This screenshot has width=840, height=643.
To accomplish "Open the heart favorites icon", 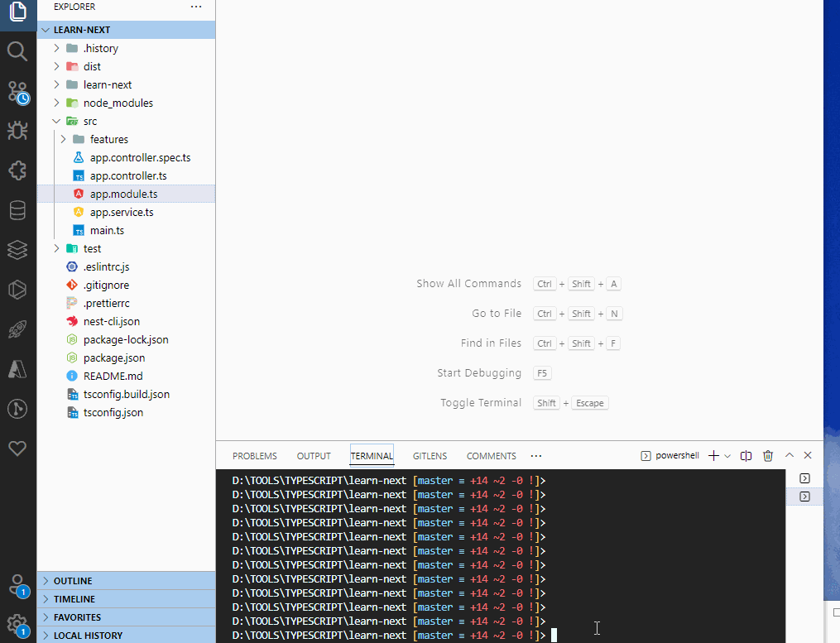I will (x=17, y=449).
